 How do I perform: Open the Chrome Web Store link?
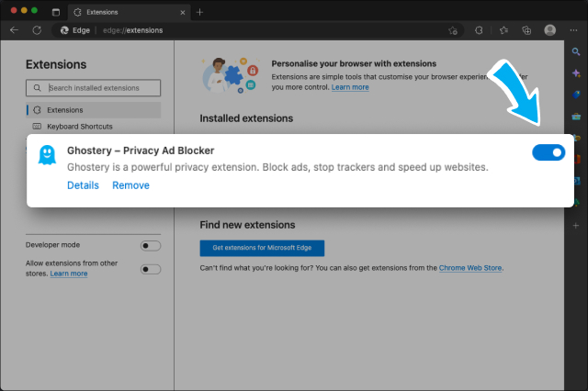(x=470, y=268)
